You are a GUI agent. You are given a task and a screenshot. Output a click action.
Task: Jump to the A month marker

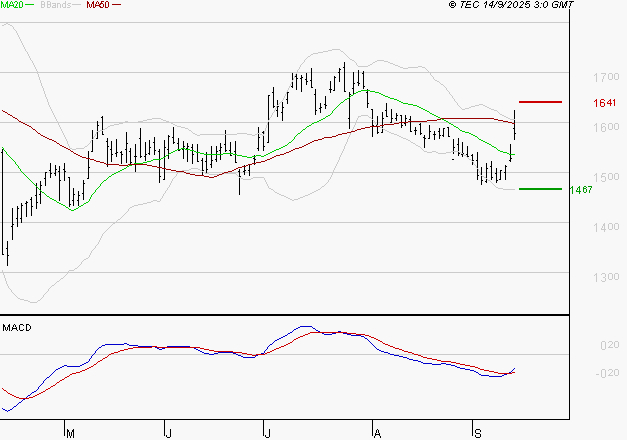[377, 433]
